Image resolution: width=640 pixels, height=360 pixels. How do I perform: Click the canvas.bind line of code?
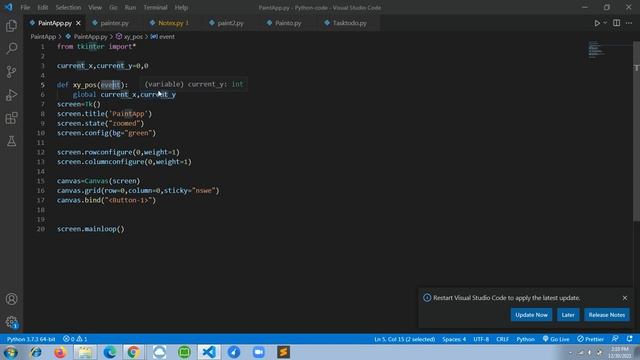pos(107,200)
